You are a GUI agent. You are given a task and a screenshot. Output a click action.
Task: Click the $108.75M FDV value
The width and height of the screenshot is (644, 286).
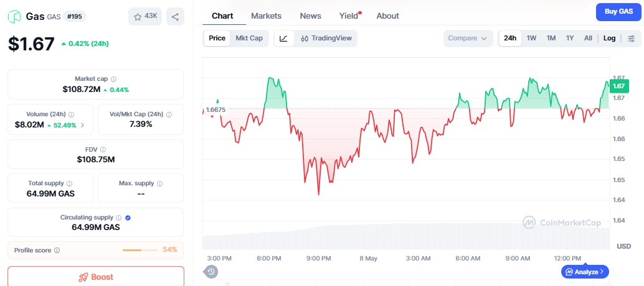[96, 159]
